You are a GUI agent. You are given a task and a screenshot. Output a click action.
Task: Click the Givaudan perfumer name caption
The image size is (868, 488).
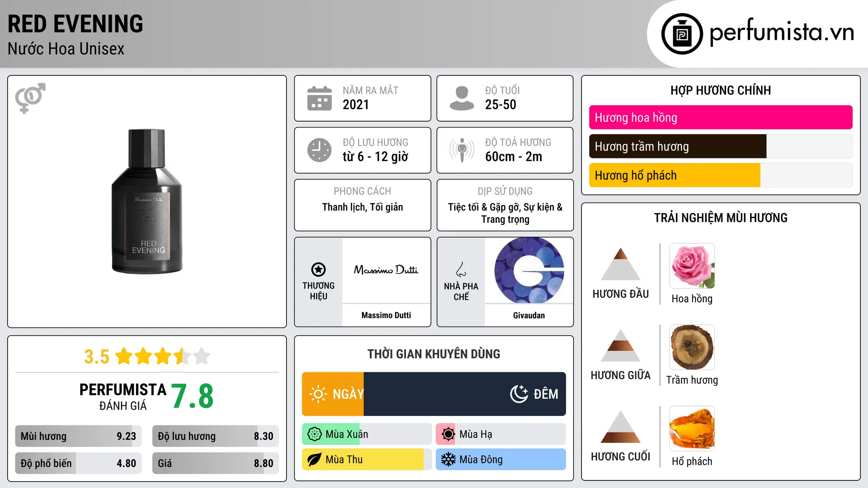(x=529, y=315)
